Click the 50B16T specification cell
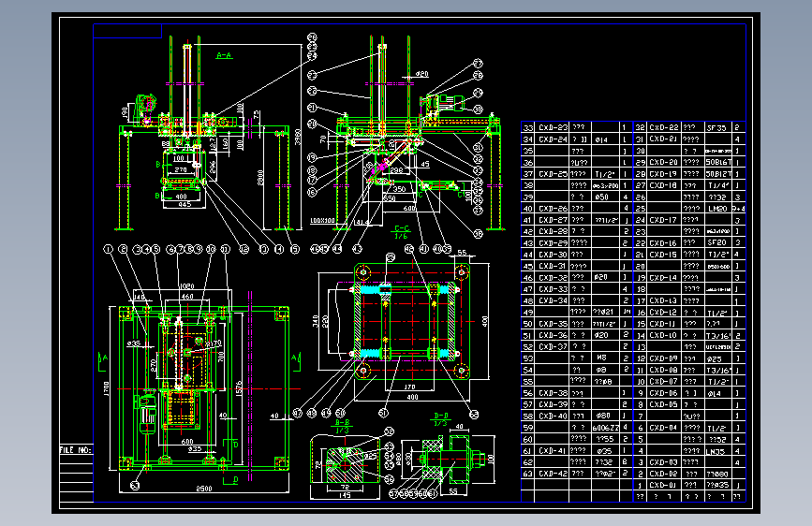Image resolution: width=812 pixels, height=526 pixels. (x=717, y=162)
